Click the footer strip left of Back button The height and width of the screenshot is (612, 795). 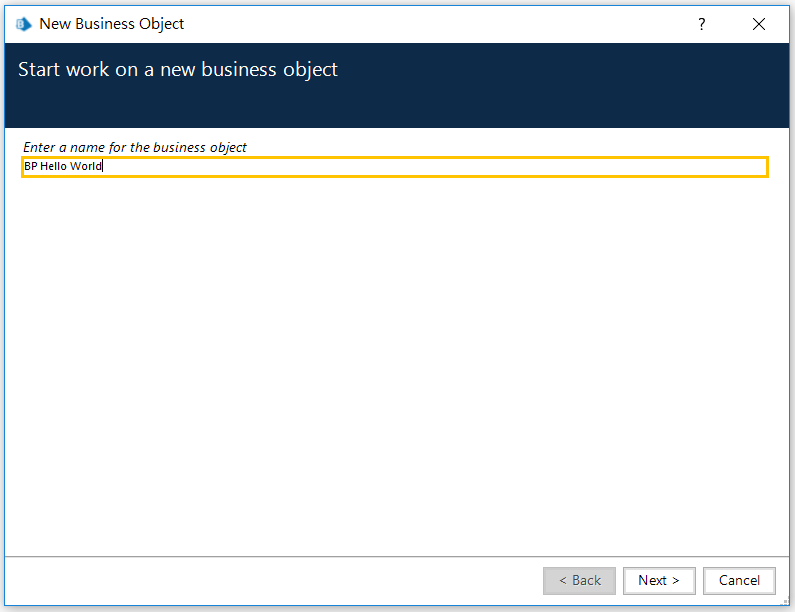[x=274, y=581]
